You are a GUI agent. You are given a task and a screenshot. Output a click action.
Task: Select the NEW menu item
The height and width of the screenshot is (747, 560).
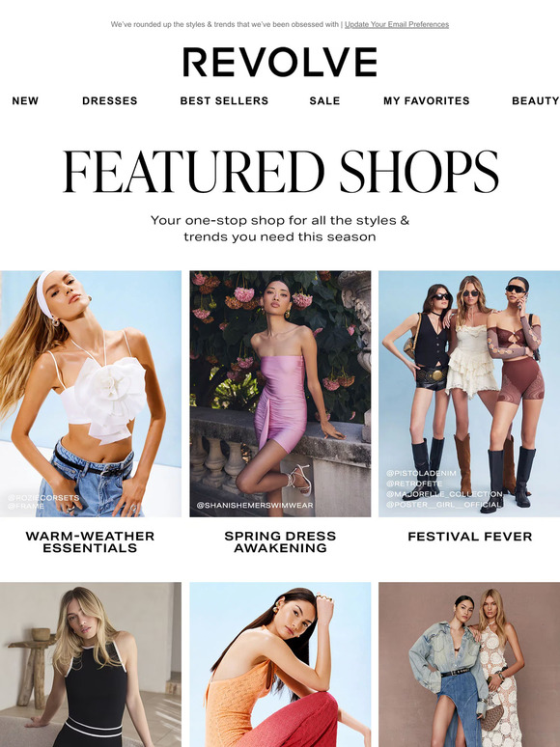pos(25,101)
